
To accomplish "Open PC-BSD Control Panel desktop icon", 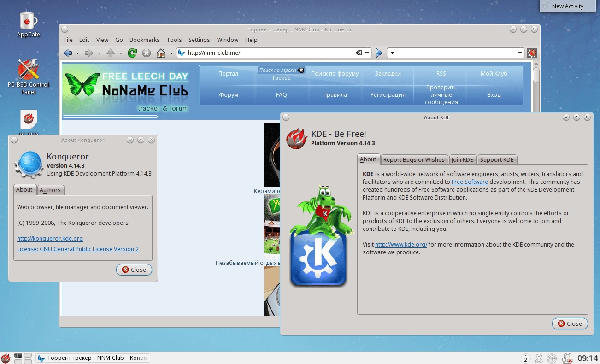I will click(28, 76).
